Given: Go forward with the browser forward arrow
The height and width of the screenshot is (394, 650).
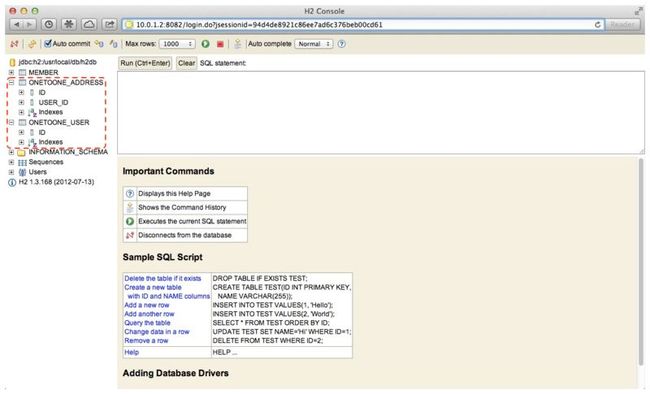Looking at the screenshot, I should [x=29, y=24].
